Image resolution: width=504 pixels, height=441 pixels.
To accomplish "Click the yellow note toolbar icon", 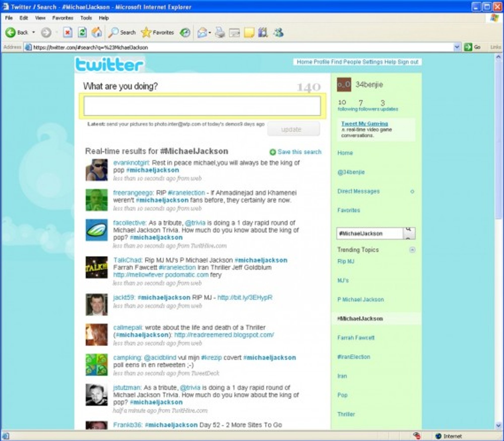I will pyautogui.click(x=249, y=33).
